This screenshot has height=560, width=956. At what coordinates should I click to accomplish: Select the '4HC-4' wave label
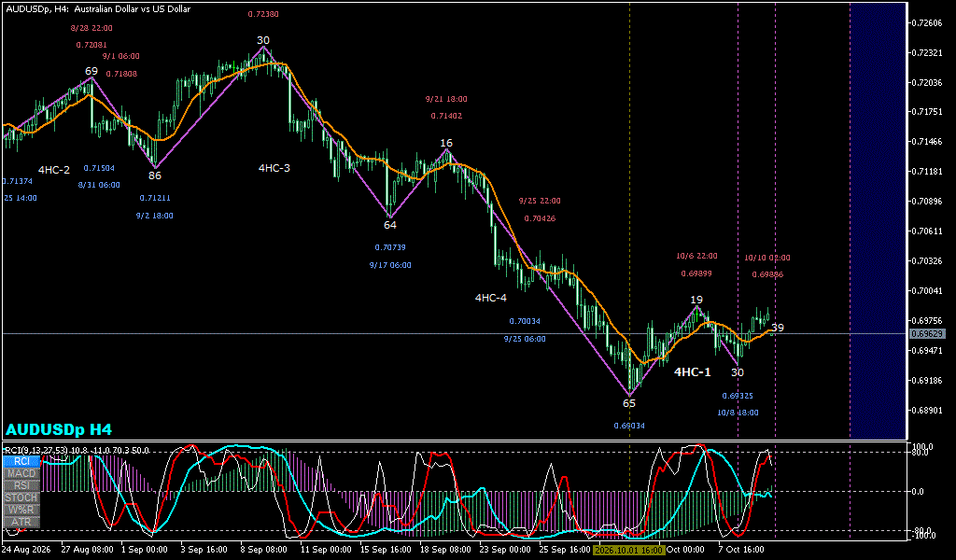[491, 298]
